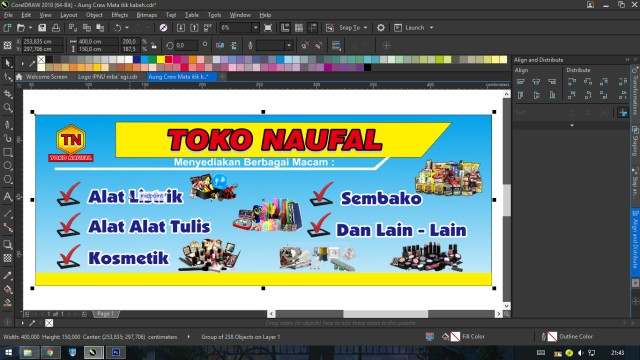640x360 pixels.
Task: Expand the Undo history dropdown arrow
Action: pos(127,28)
